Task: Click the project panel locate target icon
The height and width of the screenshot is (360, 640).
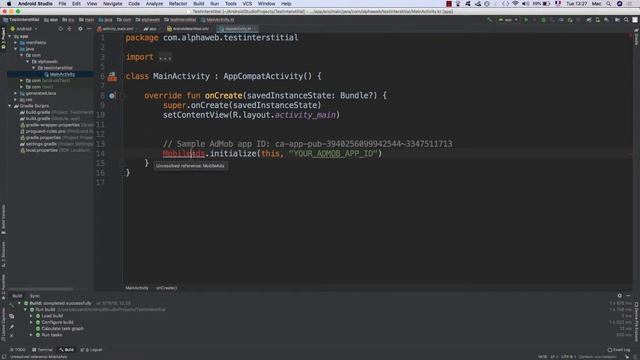Action: pos(60,29)
